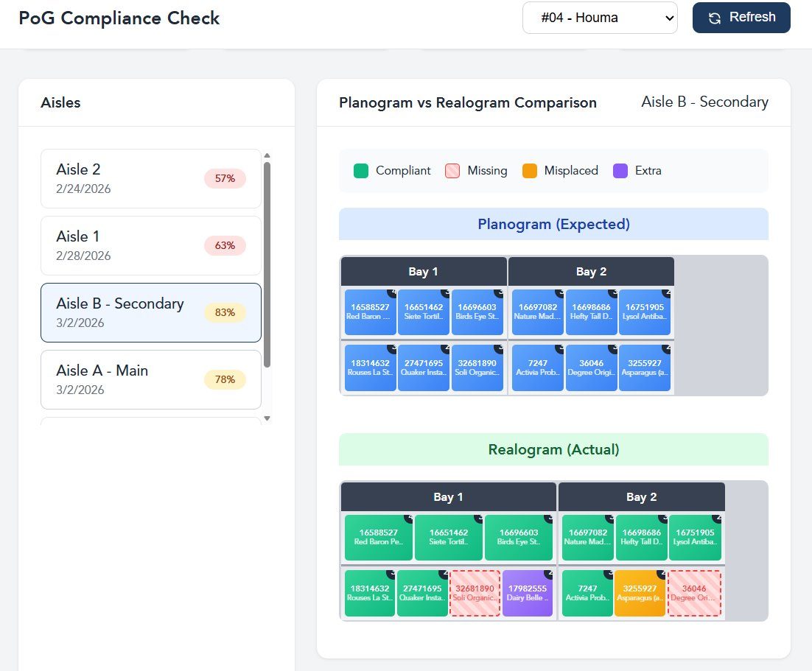
Task: Select Aisle 2 from the aisles list
Action: [151, 178]
